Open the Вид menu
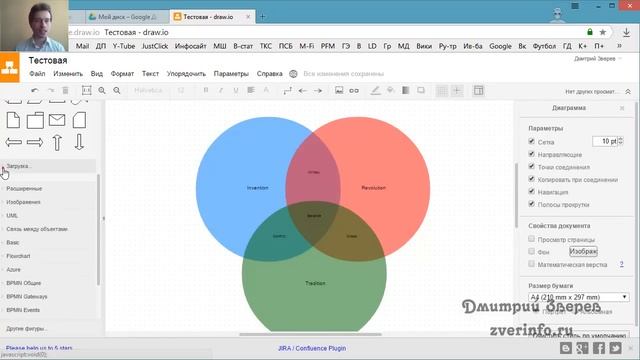640x360 pixels. [x=97, y=74]
